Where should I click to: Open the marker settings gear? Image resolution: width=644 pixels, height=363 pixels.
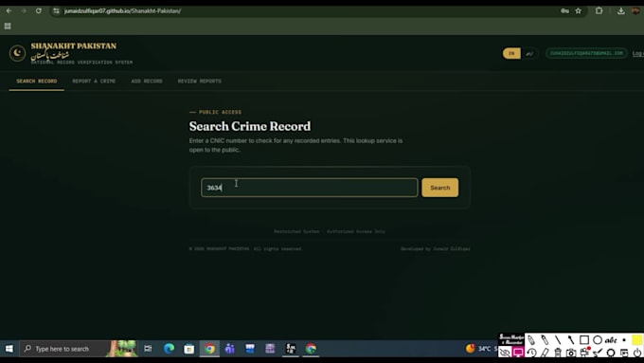pyautogui.click(x=611, y=353)
